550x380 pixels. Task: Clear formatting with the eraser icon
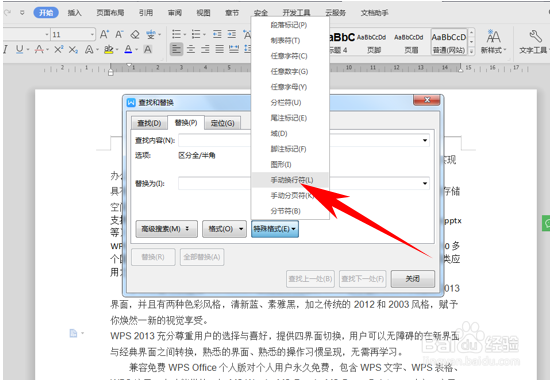click(x=135, y=34)
